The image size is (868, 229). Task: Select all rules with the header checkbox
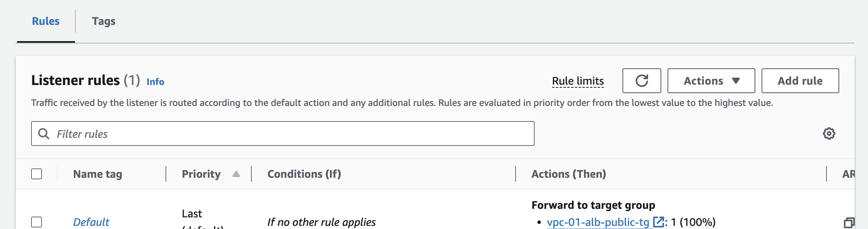[37, 174]
